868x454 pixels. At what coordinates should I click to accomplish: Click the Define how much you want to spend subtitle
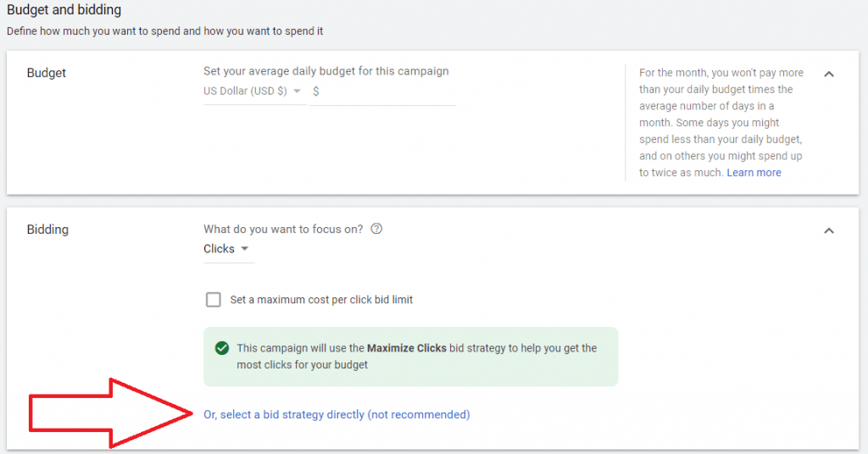click(x=165, y=31)
